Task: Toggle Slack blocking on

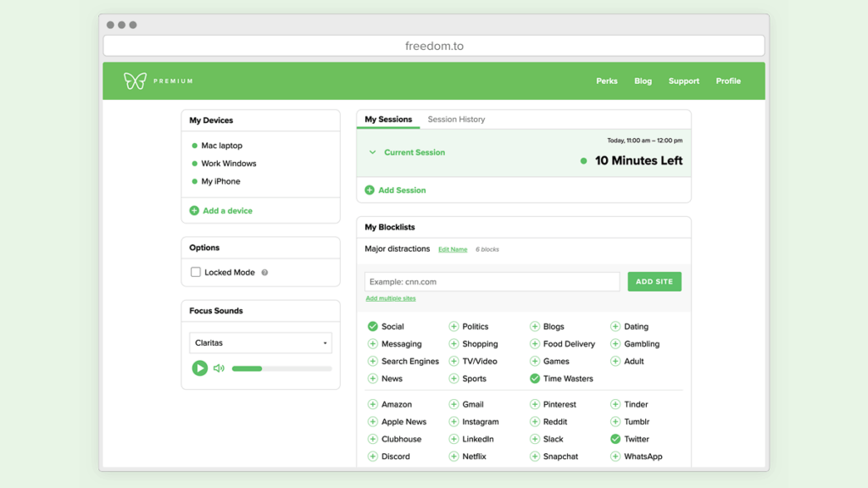Action: (534, 440)
